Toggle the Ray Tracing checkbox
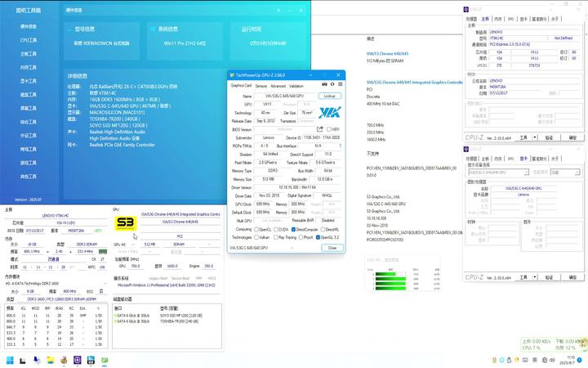Screen dimensions: 588x368 click(276, 237)
